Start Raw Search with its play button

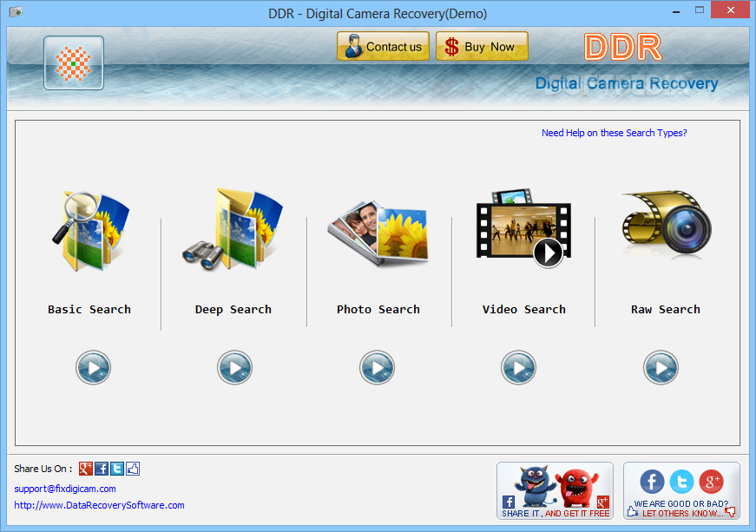click(661, 367)
